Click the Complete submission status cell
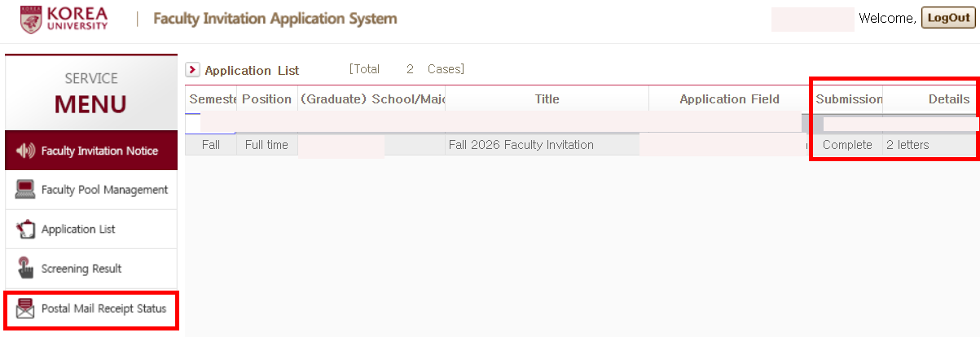 [x=847, y=145]
